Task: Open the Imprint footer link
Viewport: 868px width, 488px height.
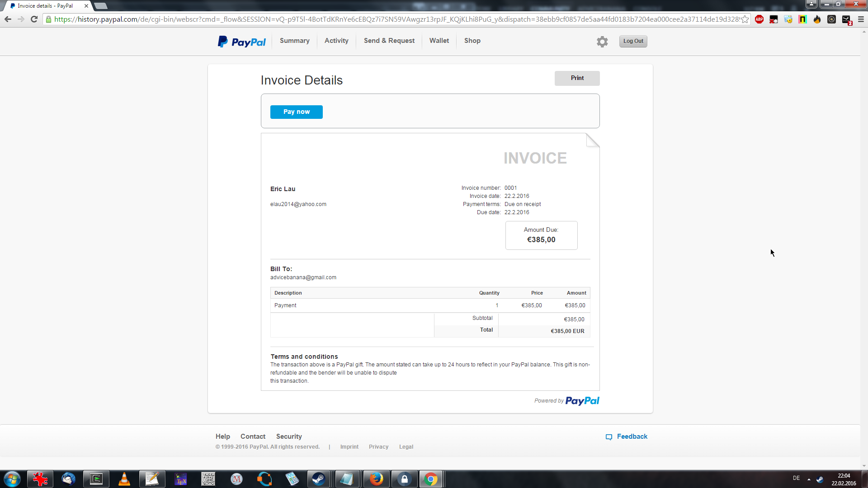Action: 349,447
